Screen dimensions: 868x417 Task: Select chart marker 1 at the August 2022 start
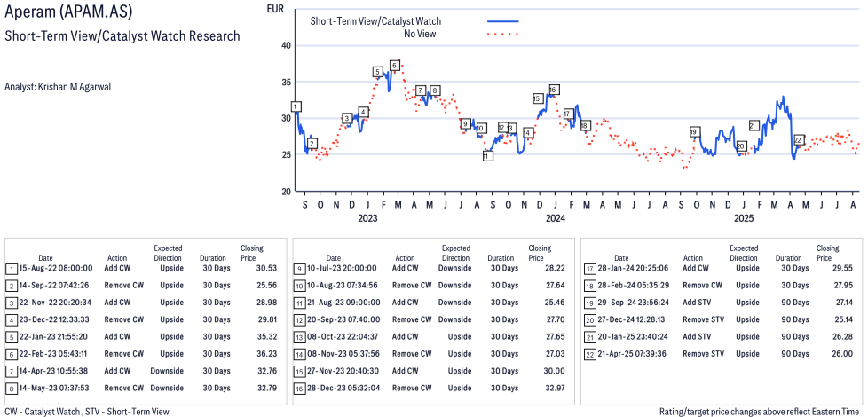click(x=296, y=106)
